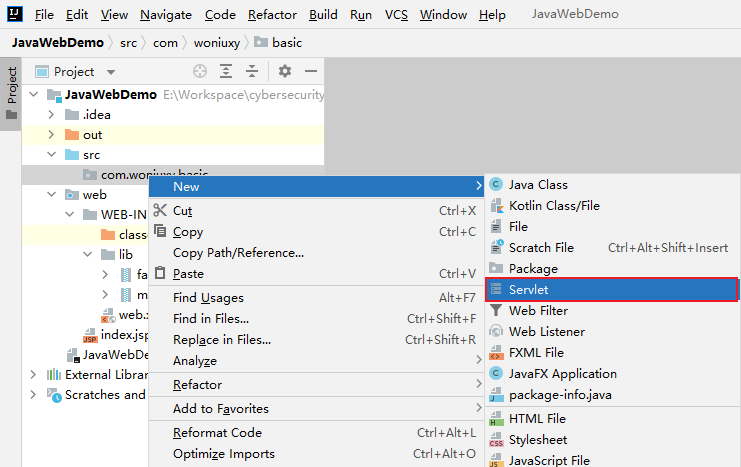Viewport: 741px width, 467px height.
Task: Open the Build menu
Action: pos(323,15)
